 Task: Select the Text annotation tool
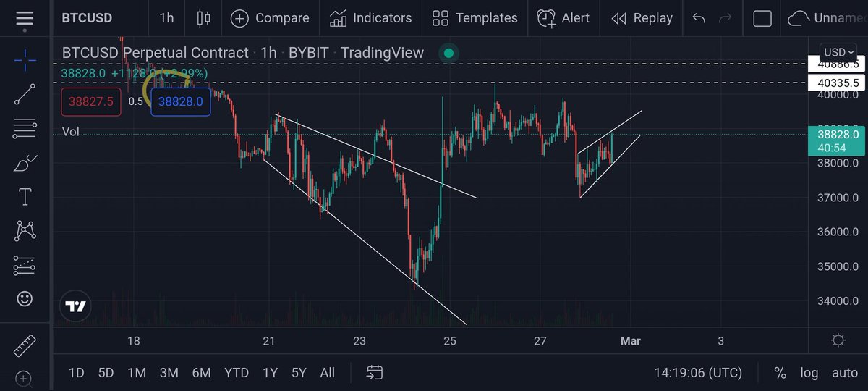[x=25, y=197]
